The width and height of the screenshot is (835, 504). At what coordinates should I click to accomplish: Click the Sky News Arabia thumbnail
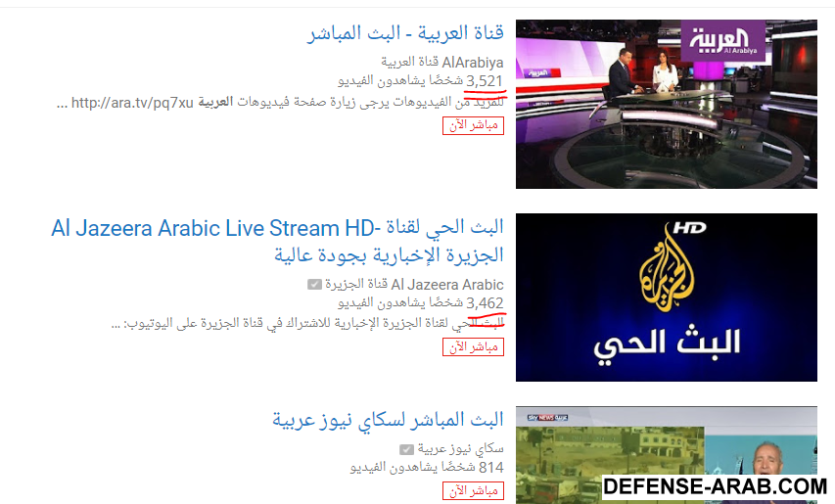tap(667, 455)
